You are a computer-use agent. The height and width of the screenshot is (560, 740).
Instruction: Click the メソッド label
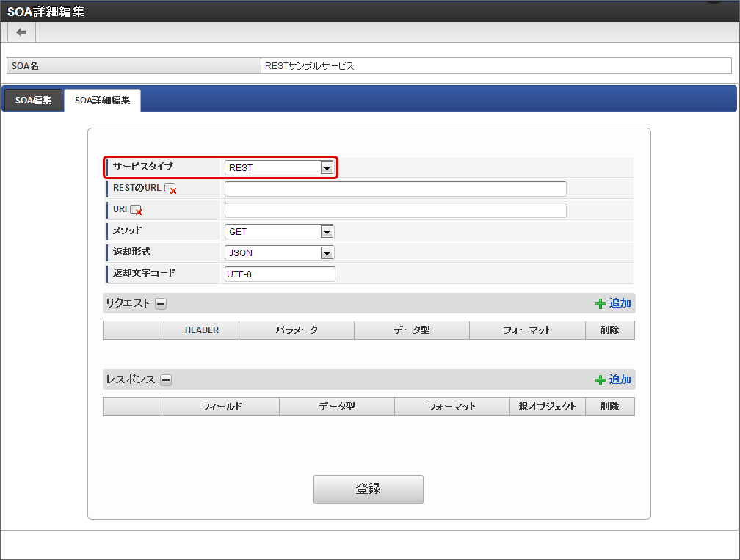[x=128, y=230]
